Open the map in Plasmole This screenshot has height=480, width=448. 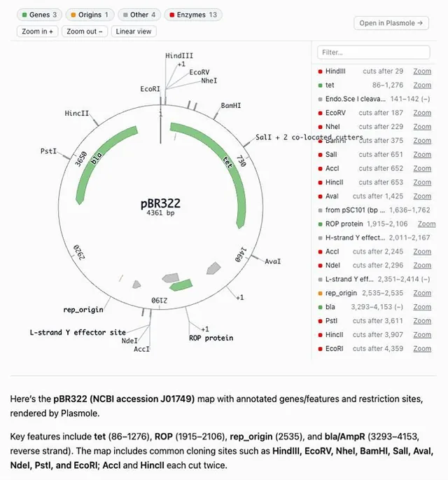391,23
